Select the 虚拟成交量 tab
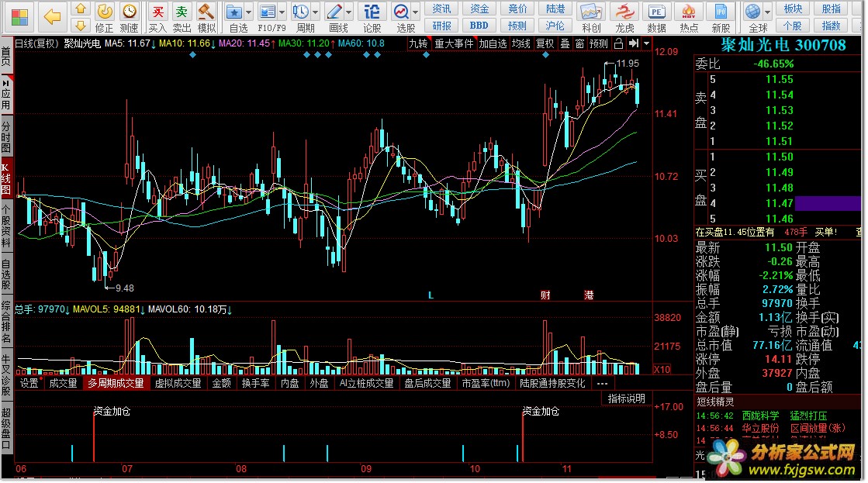Image resolution: width=868 pixels, height=483 pixels. (x=178, y=383)
